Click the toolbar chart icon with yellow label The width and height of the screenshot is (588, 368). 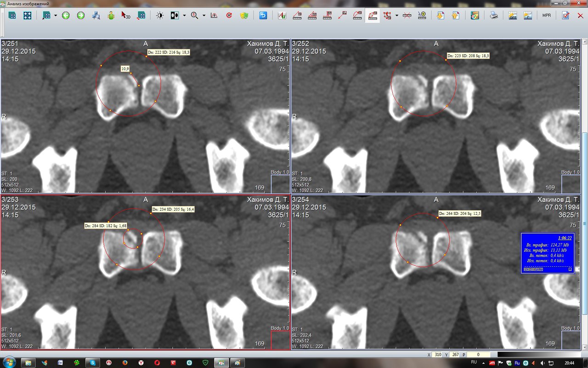(513, 15)
